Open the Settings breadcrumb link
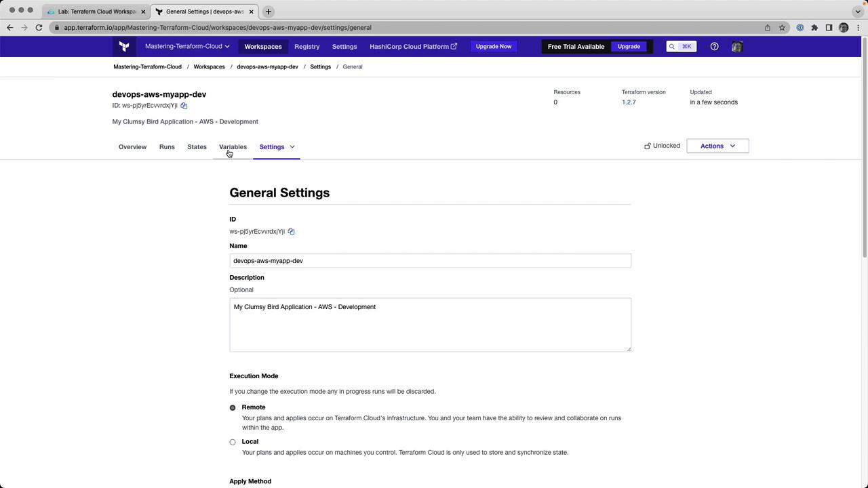868x488 pixels. coord(320,67)
